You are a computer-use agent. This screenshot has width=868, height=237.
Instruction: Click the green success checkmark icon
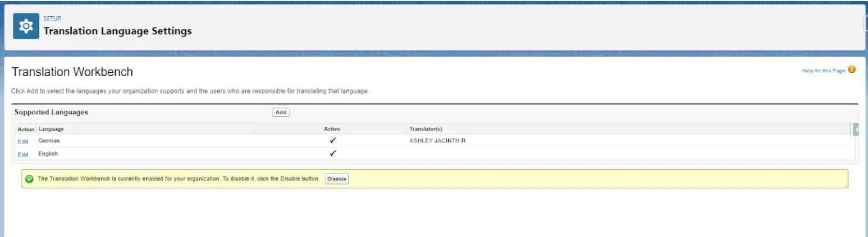coord(29,179)
